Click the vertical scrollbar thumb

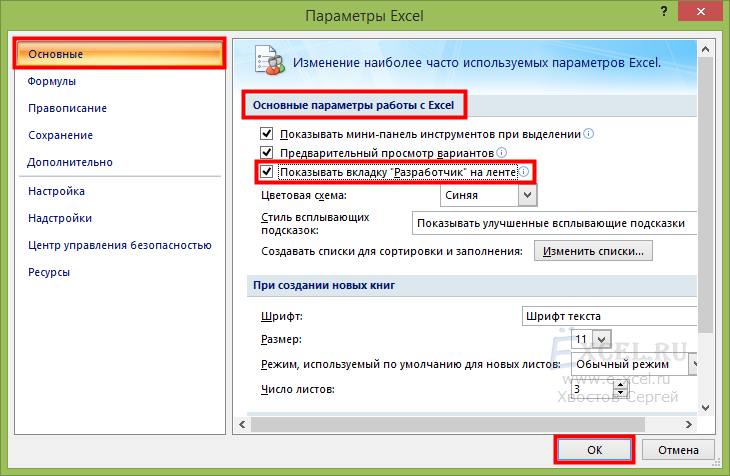(x=706, y=196)
